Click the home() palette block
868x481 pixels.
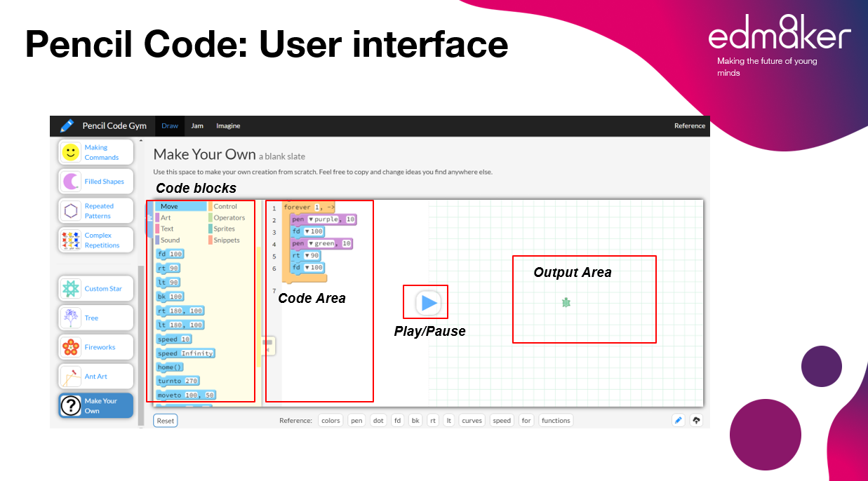tap(170, 367)
